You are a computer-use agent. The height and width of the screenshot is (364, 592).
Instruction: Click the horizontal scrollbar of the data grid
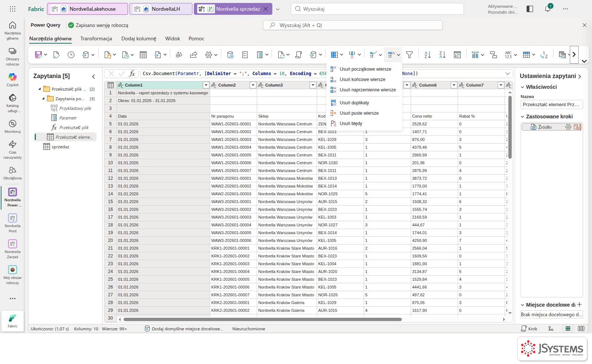263,319
